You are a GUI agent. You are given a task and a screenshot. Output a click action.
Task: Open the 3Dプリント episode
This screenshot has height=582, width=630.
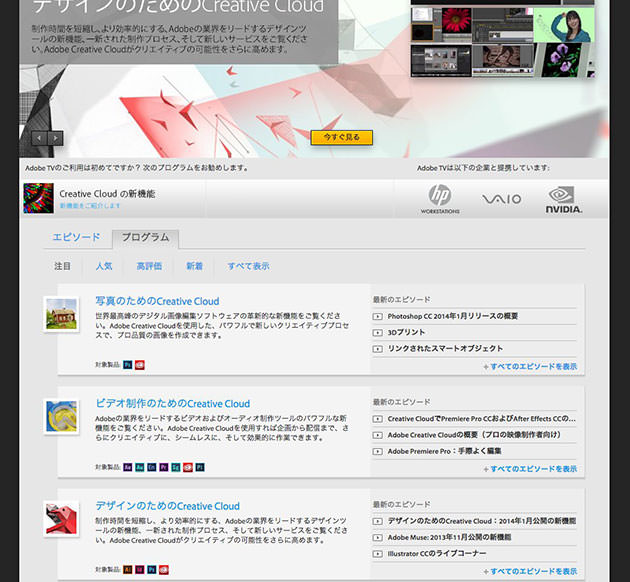406,333
